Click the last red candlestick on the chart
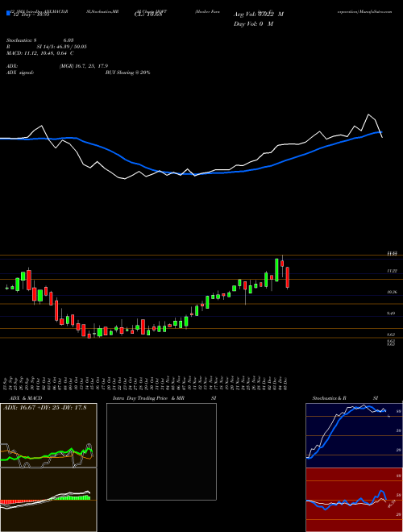The image size is (403, 532). pos(288,277)
